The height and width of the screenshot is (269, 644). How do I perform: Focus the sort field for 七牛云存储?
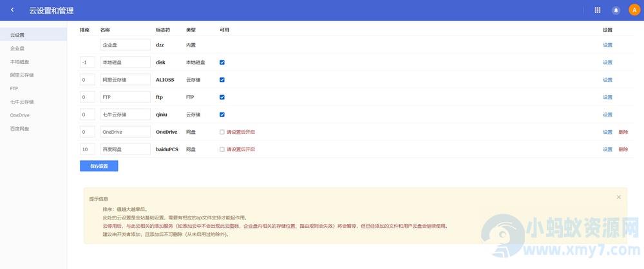click(88, 115)
